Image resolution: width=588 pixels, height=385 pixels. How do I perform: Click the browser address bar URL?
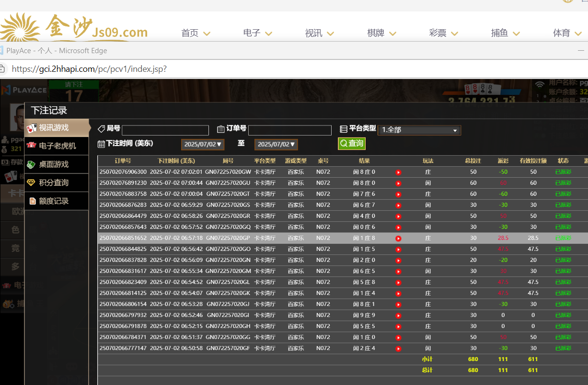tap(89, 69)
